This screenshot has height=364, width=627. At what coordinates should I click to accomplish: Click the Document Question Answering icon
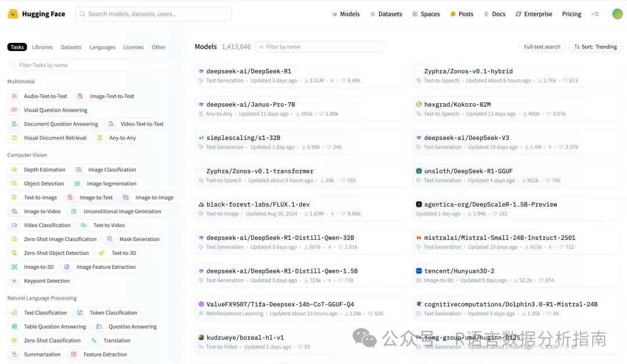(15, 124)
